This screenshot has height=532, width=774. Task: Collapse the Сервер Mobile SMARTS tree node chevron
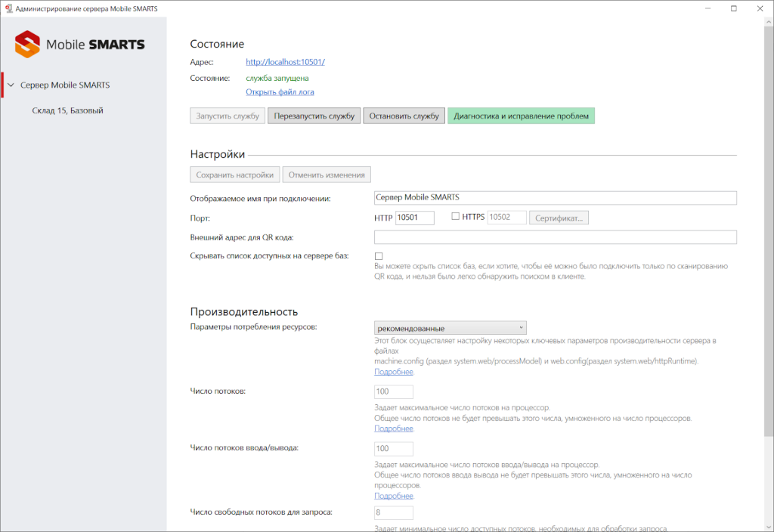click(11, 85)
